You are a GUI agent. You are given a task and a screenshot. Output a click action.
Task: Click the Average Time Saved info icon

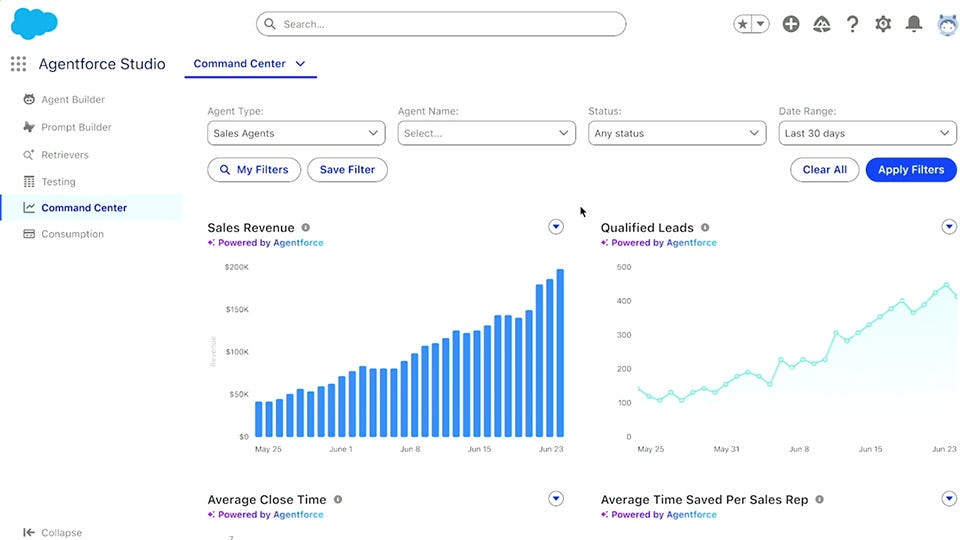pos(820,500)
